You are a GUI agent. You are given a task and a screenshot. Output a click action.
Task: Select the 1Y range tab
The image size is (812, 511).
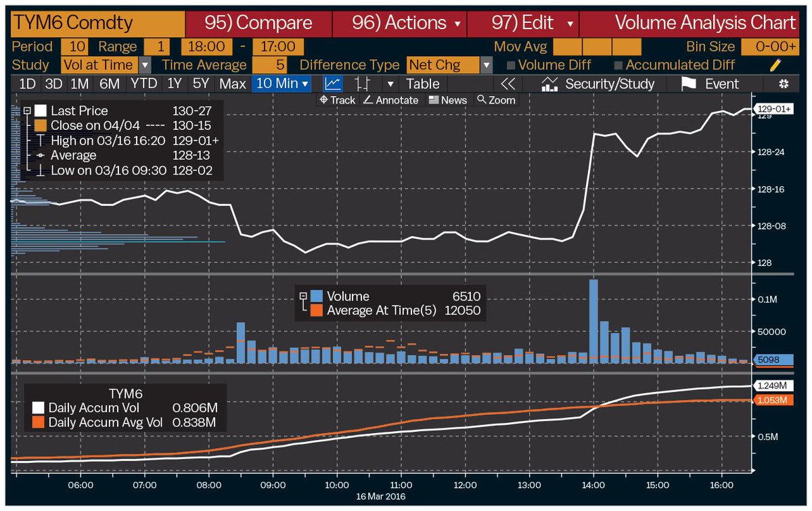[x=175, y=84]
